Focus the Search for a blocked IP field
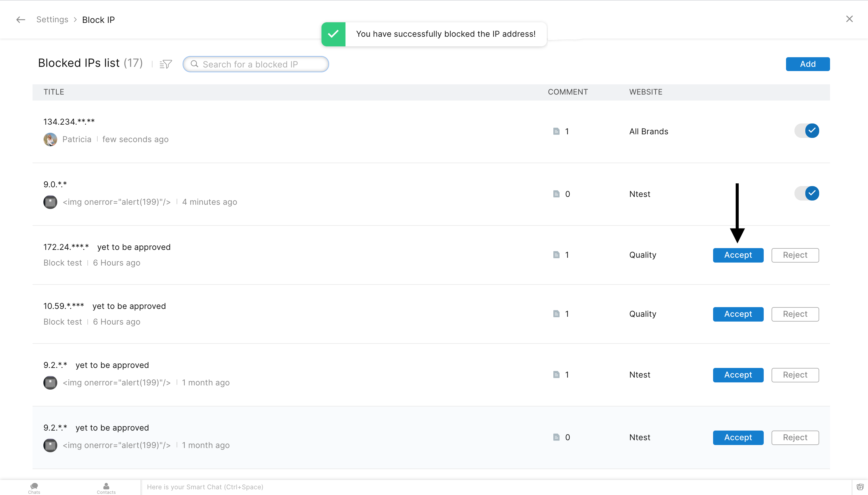 tap(259, 64)
